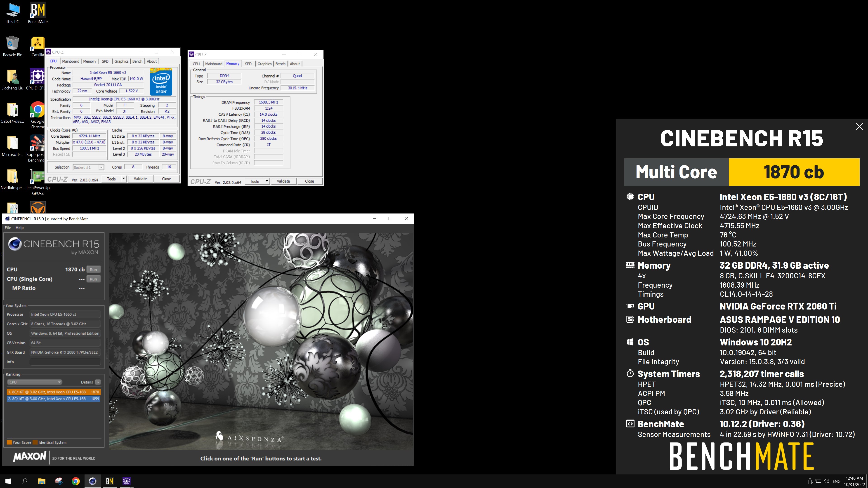The height and width of the screenshot is (488, 868).
Task: Click into the Cinebench Info field
Action: (65, 362)
